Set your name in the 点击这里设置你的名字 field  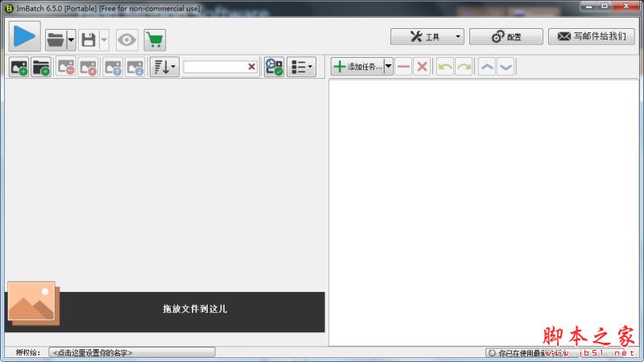click(132, 352)
